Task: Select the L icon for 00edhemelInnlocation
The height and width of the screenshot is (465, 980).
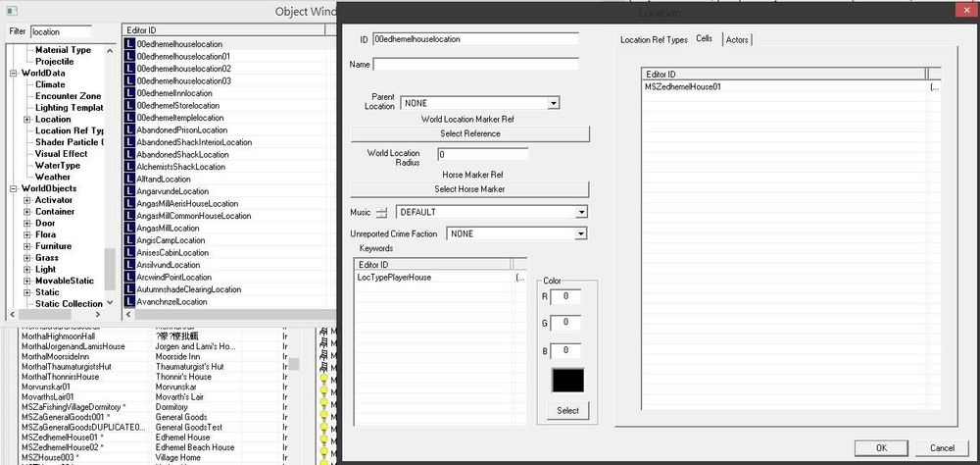Action: [x=130, y=93]
